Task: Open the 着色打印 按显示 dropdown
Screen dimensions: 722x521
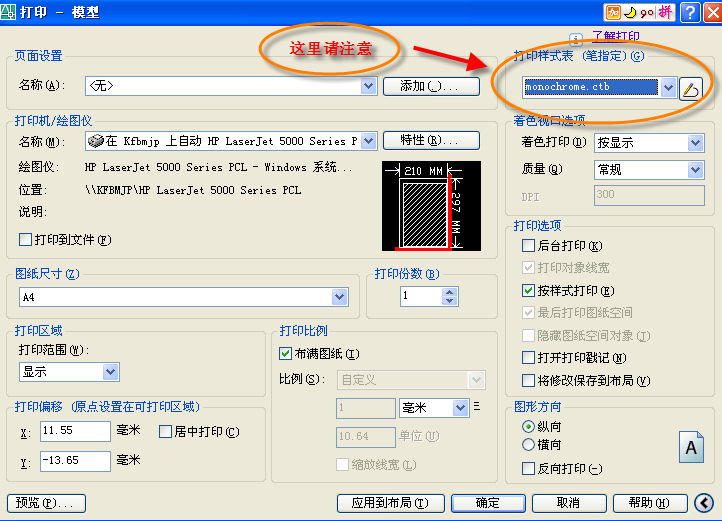Action: [696, 143]
